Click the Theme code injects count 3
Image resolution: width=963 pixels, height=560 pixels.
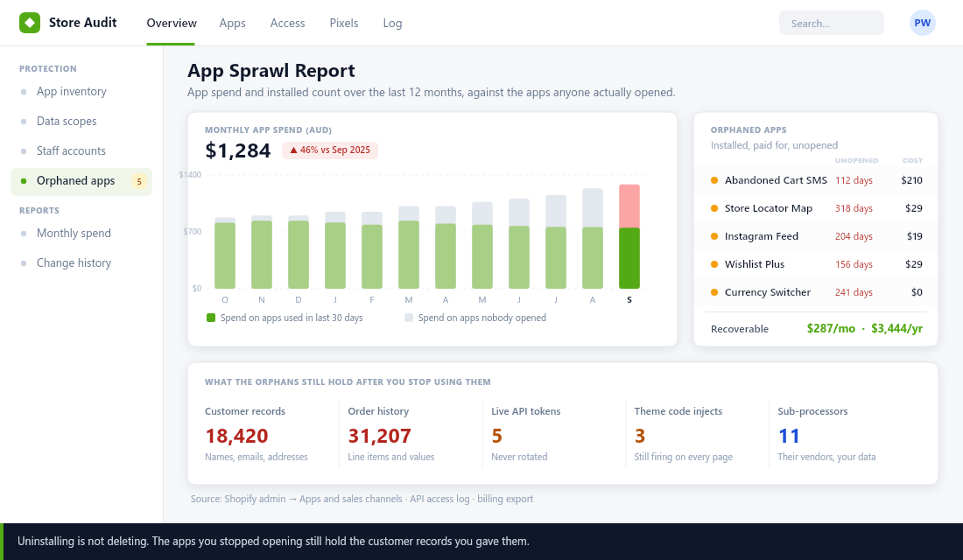click(x=640, y=436)
